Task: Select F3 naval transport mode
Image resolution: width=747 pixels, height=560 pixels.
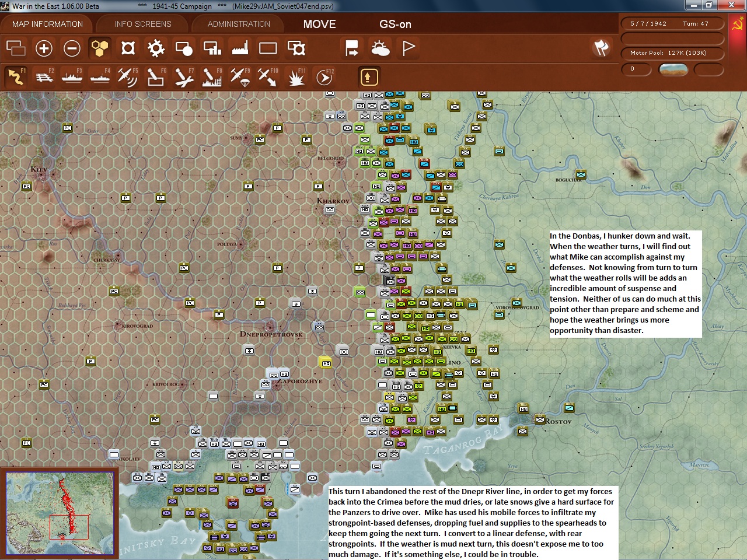Action: (x=72, y=76)
